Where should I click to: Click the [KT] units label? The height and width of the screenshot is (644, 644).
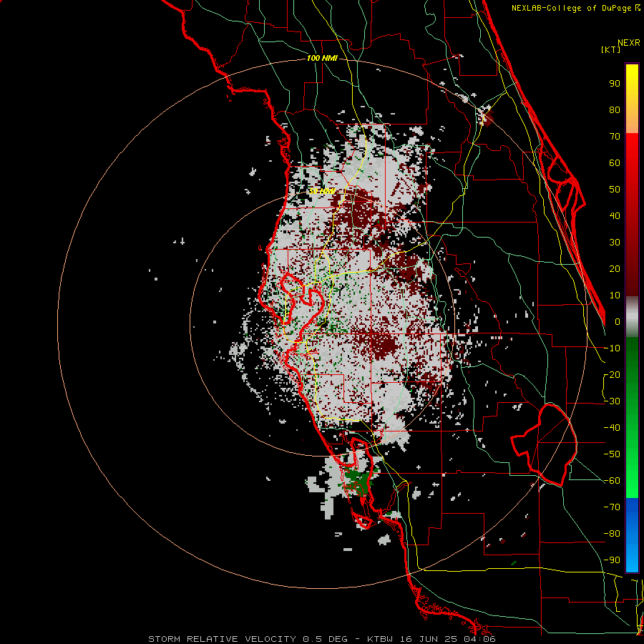click(x=611, y=49)
